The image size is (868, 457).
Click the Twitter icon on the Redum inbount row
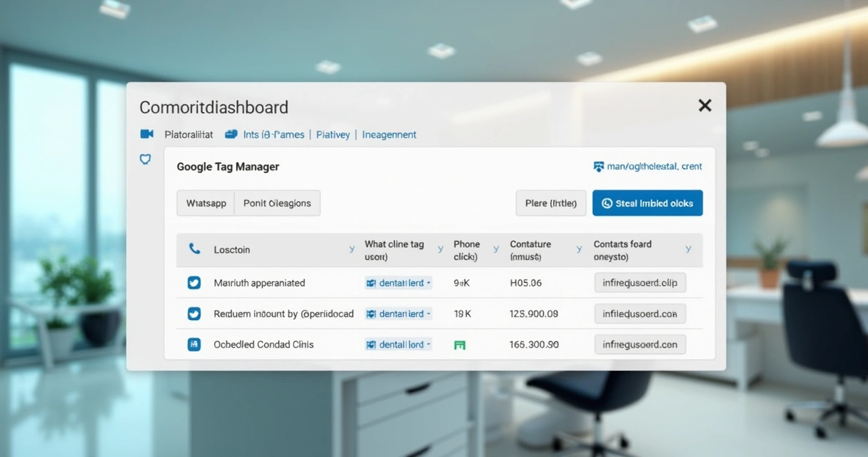tap(193, 313)
